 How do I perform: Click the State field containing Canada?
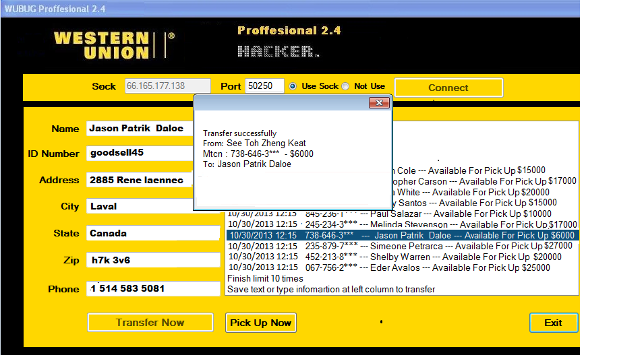coord(153,233)
